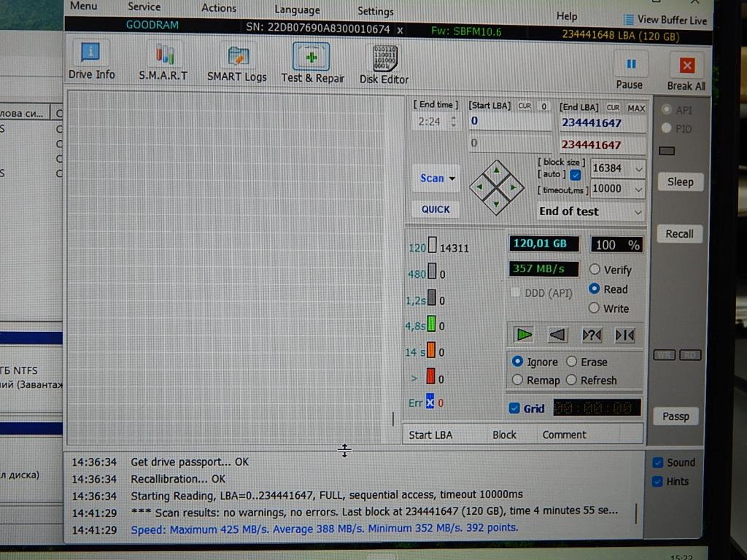Viewport: 747px width, 560px height.
Task: Open the S.M.A.R.T attributes view
Action: point(163,61)
